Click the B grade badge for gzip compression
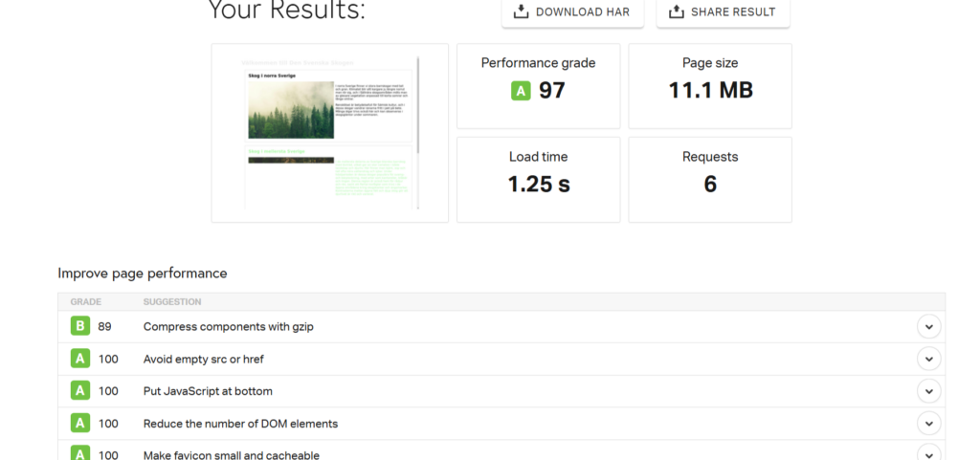This screenshot has height=460, width=980. pyautogui.click(x=80, y=326)
